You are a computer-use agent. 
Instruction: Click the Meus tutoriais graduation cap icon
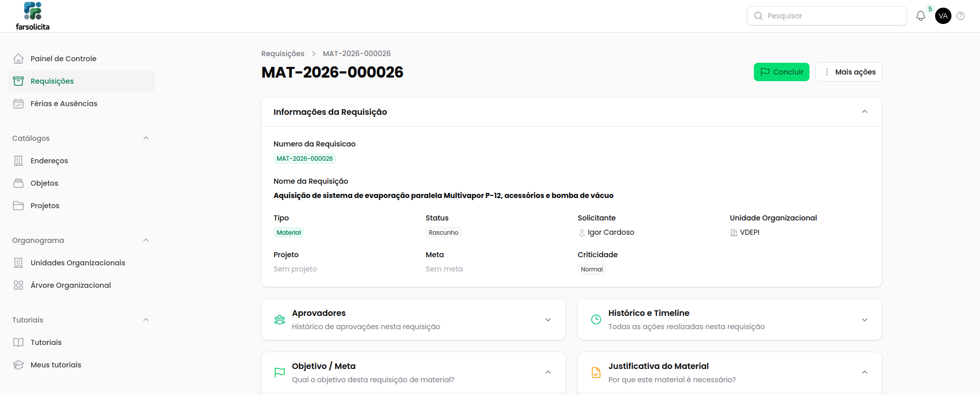[18, 365]
